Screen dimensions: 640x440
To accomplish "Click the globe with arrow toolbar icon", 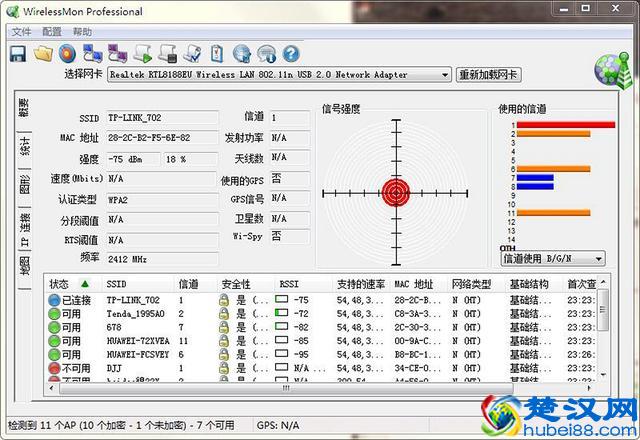I will 242,53.
